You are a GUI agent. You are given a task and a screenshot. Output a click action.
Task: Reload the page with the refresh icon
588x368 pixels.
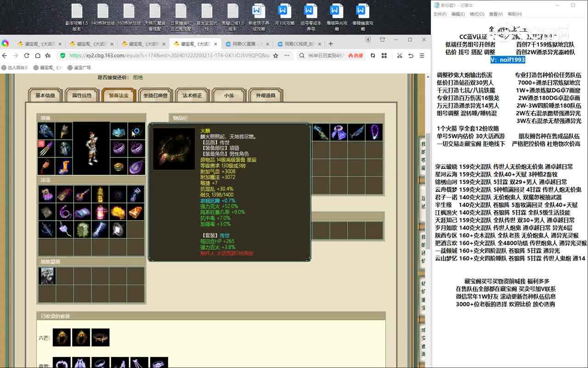pos(27,55)
